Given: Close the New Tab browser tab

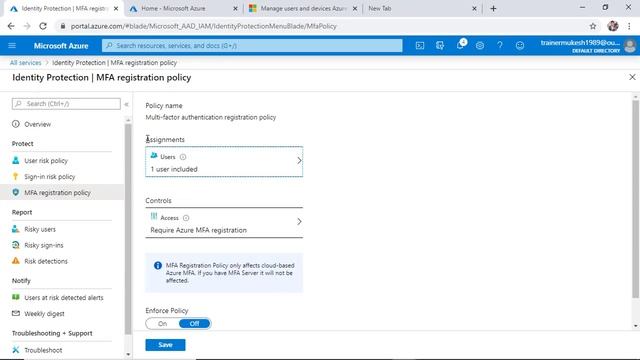Looking at the screenshot, I should pos(474,8).
